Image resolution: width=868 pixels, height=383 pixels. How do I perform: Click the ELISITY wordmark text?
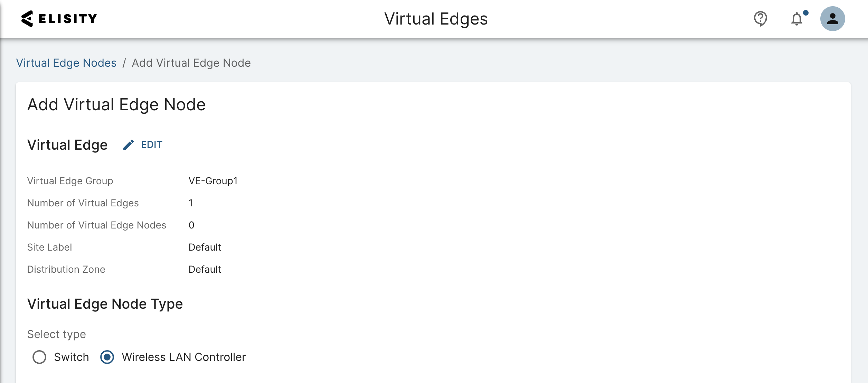pyautogui.click(x=68, y=19)
